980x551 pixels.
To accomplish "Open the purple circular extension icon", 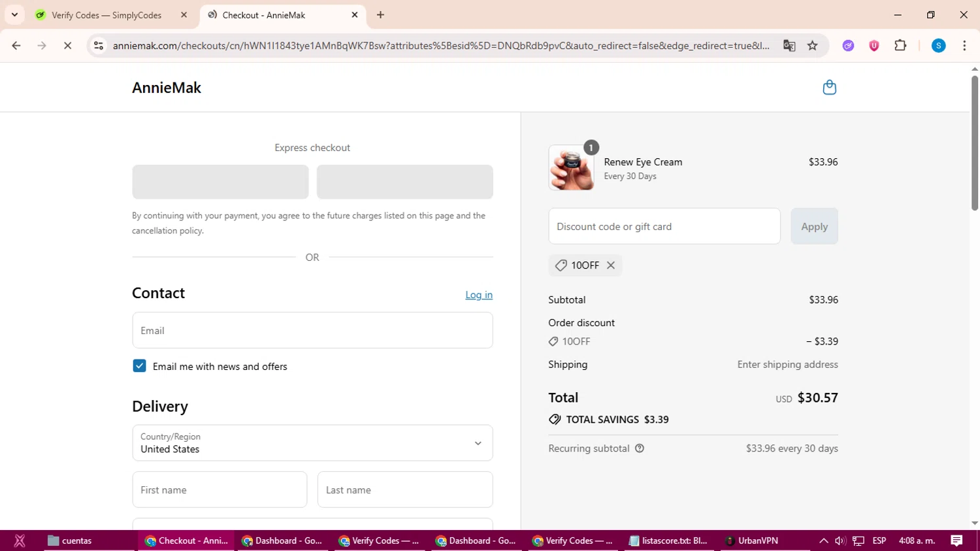I will [848, 46].
